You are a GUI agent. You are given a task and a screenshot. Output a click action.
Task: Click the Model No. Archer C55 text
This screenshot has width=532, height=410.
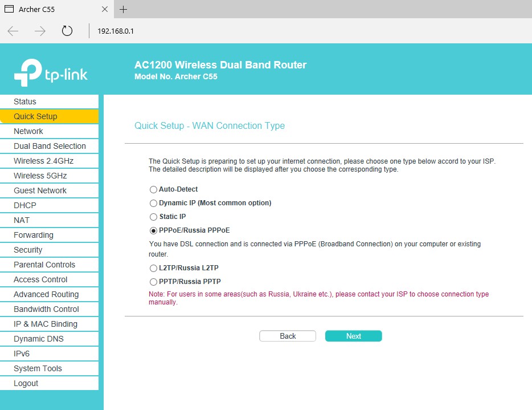coord(176,77)
